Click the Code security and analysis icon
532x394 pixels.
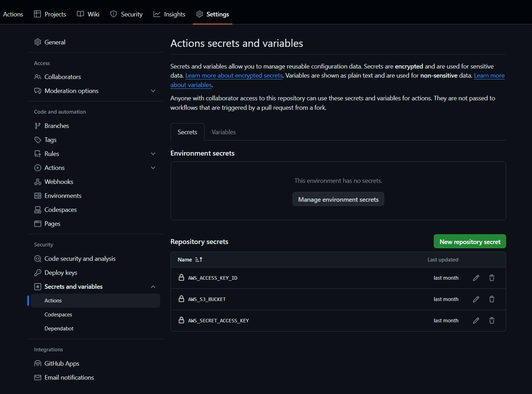[38, 259]
